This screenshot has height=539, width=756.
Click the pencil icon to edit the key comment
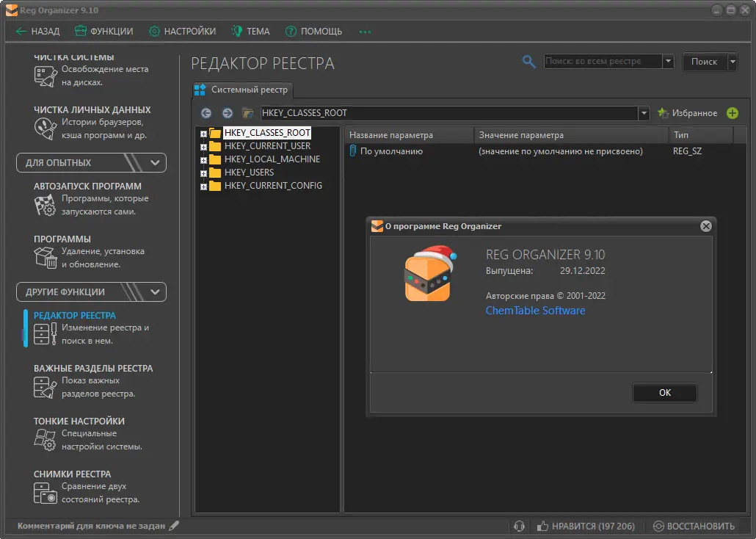(174, 526)
